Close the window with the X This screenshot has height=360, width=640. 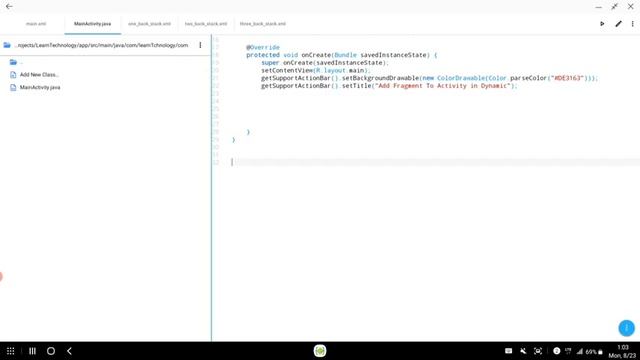pos(631,7)
